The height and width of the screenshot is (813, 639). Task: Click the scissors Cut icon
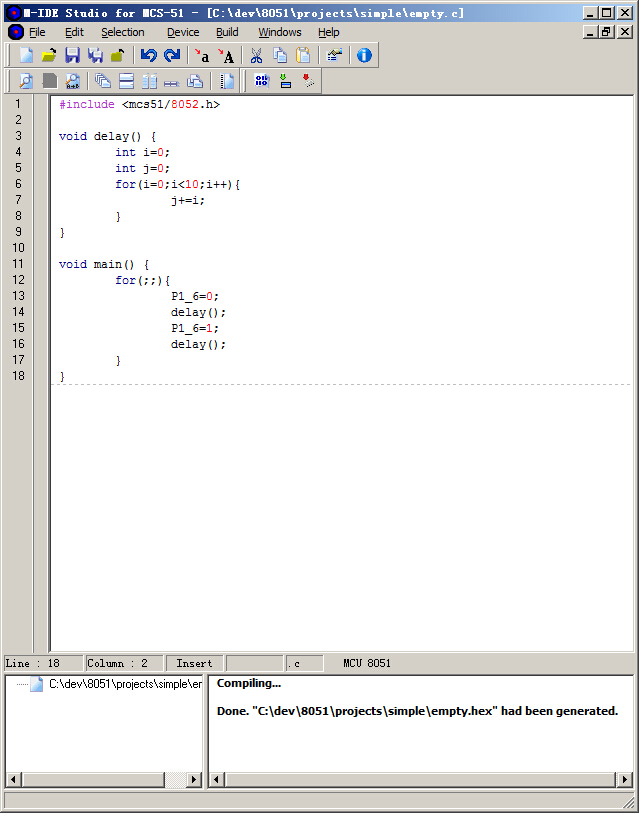[x=256, y=56]
